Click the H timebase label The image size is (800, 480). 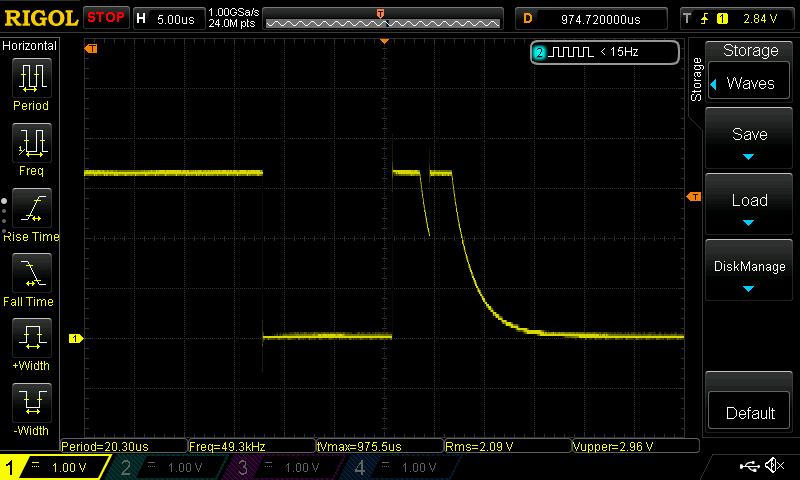pyautogui.click(x=141, y=19)
